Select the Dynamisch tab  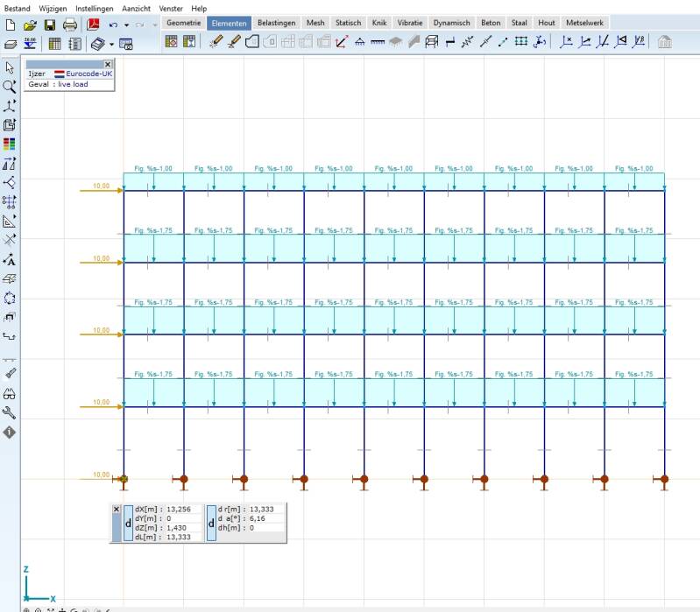[451, 23]
